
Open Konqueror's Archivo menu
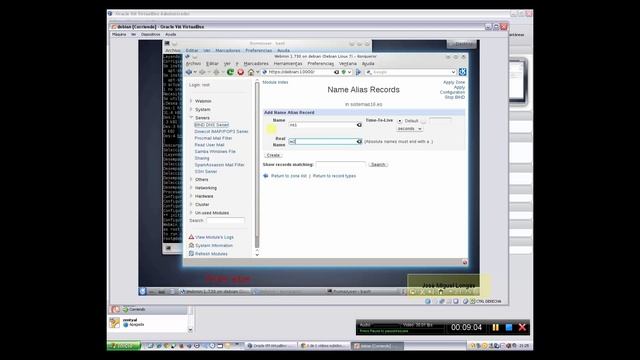click(193, 64)
